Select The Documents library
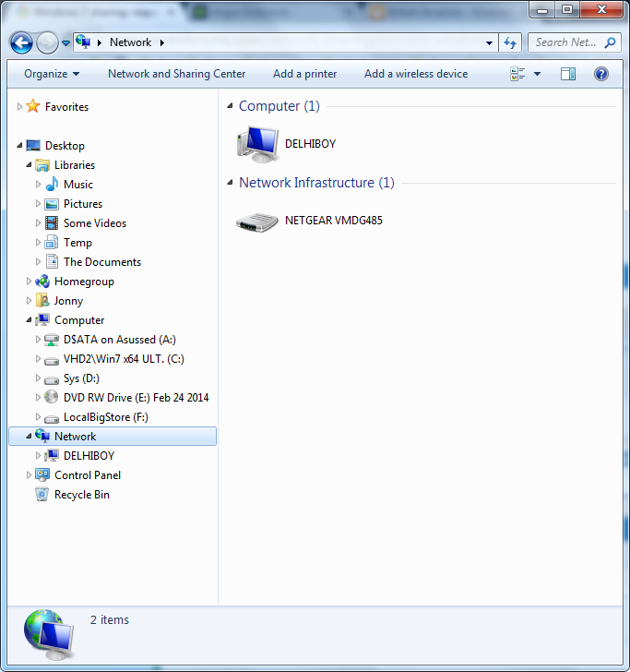This screenshot has height=672, width=630. (102, 262)
